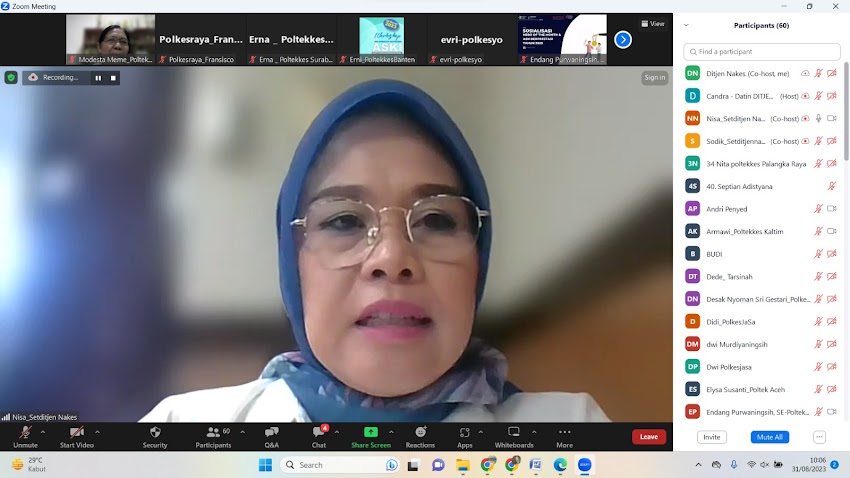The height and width of the screenshot is (478, 850).
Task: Select participant Didi_PolkesJaSa
Action: [760, 321]
